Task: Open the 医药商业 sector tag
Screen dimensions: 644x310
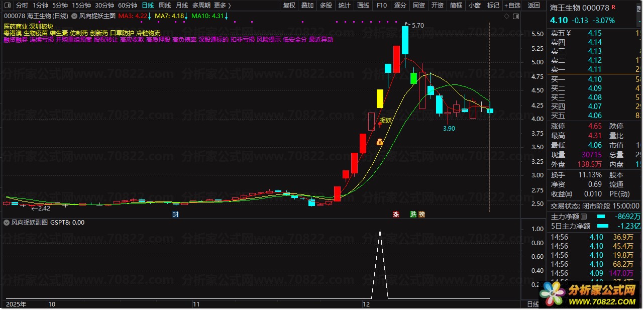Action: point(16,26)
